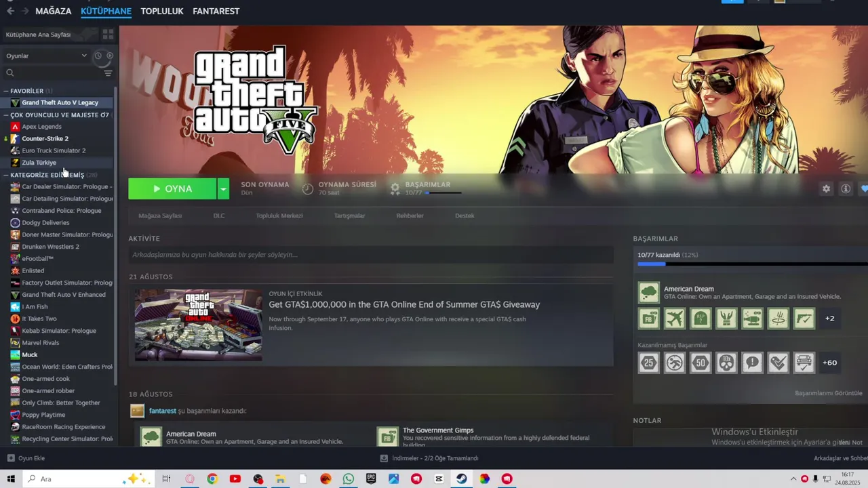Open İndirmeler downloads status
The height and width of the screenshot is (488, 868).
pyautogui.click(x=429, y=458)
